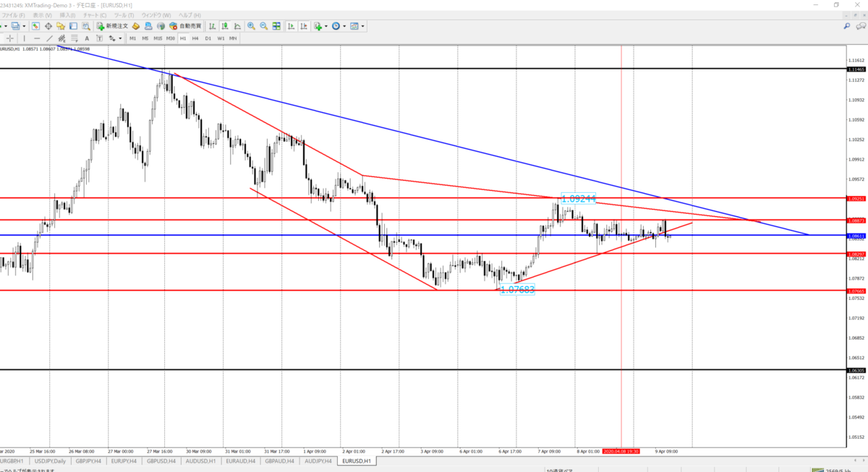
Task: Open the chat speech bubble icon
Action: coord(859,26)
